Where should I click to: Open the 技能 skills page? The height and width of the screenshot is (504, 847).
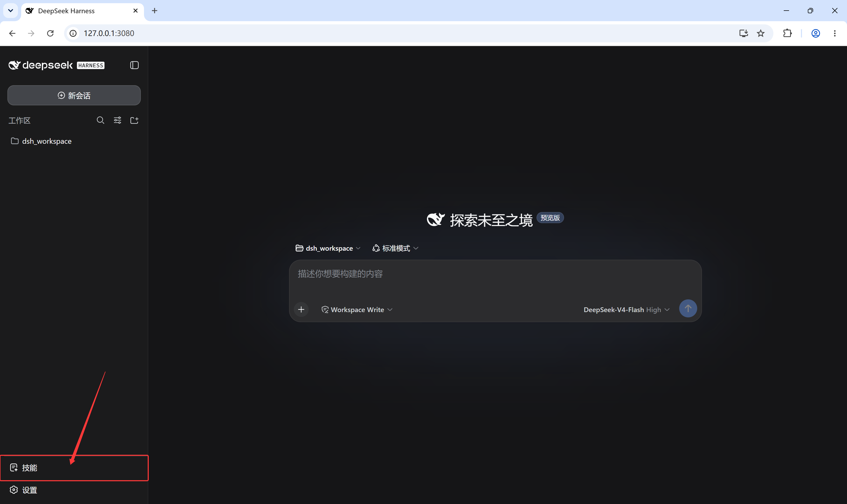pyautogui.click(x=74, y=468)
